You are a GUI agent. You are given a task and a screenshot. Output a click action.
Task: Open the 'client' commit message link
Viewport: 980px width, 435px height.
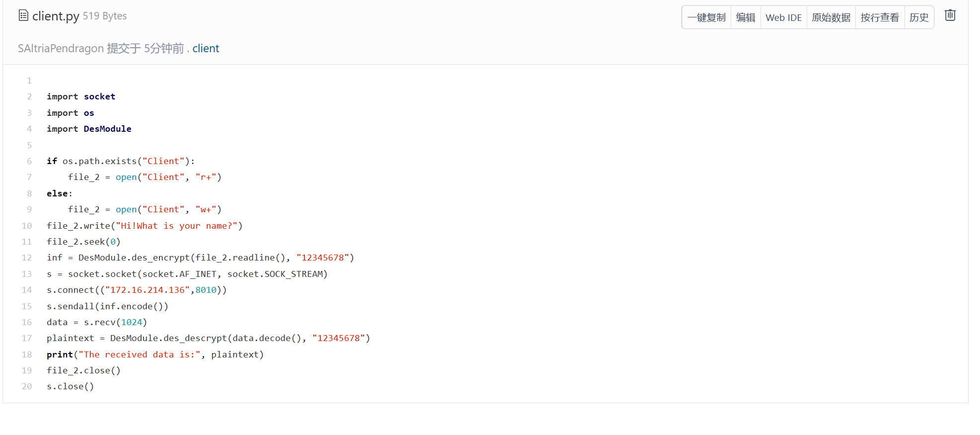point(206,48)
